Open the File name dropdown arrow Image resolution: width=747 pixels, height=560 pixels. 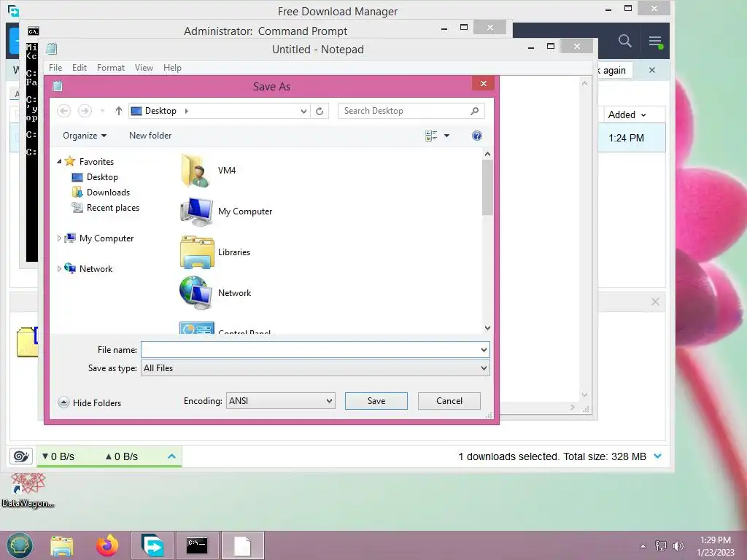pos(484,350)
